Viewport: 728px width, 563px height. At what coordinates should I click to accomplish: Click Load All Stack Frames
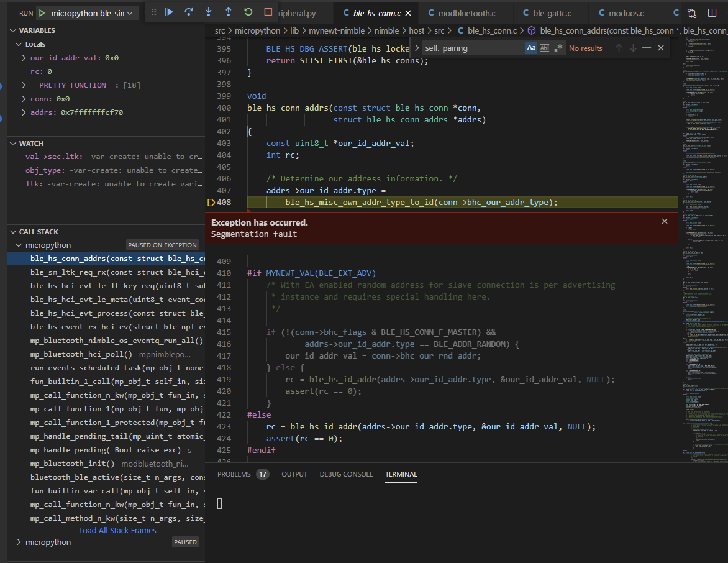(x=117, y=530)
